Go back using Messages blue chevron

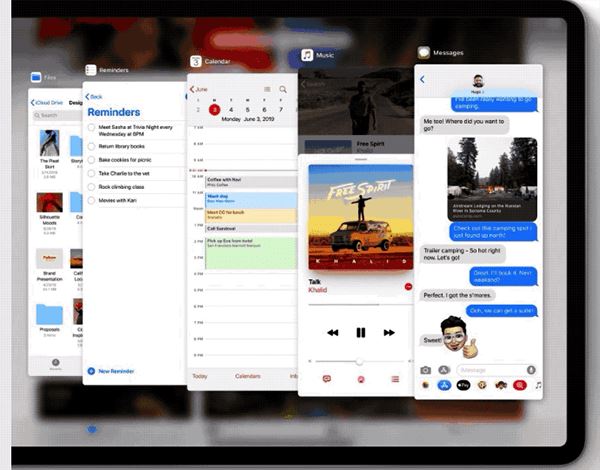tap(422, 79)
